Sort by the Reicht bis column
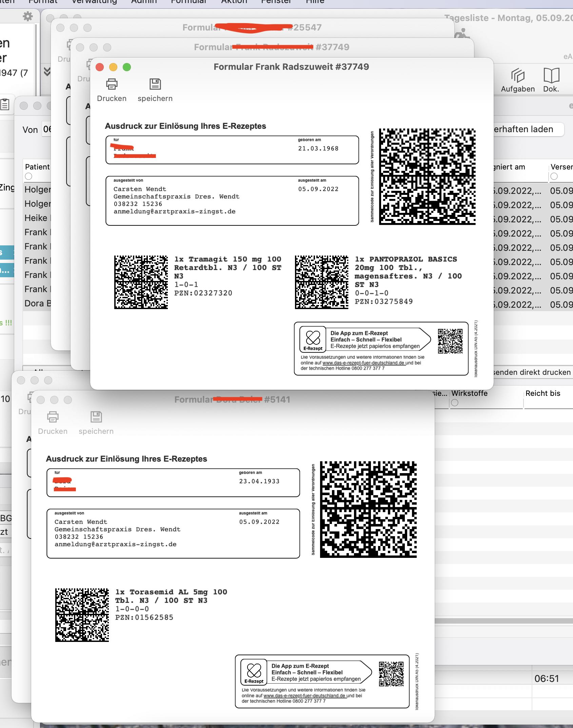 click(x=543, y=393)
